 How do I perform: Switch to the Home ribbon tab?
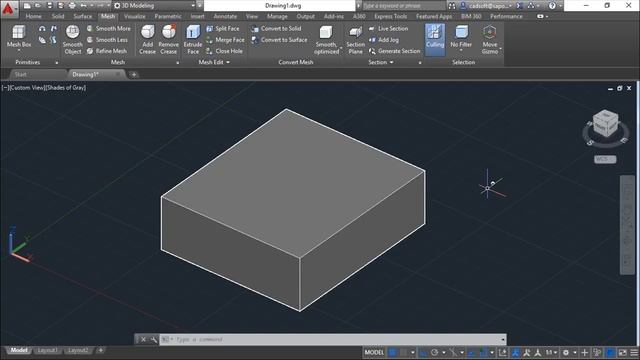pos(33,16)
